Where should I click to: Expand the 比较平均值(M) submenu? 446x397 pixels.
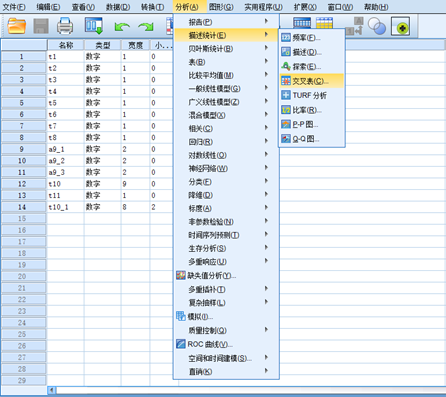click(226, 75)
